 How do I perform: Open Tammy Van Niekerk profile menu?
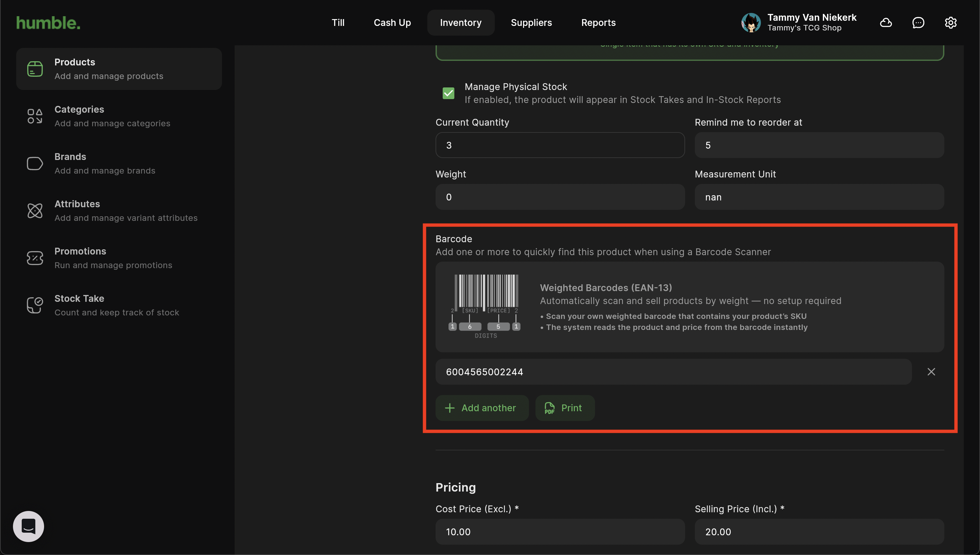tap(799, 22)
